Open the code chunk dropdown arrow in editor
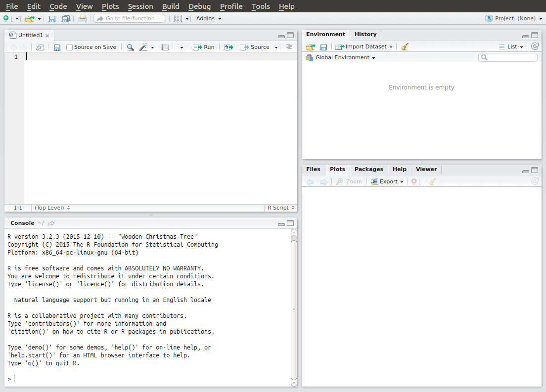Screen dimensions: 546x392 tap(182, 47)
